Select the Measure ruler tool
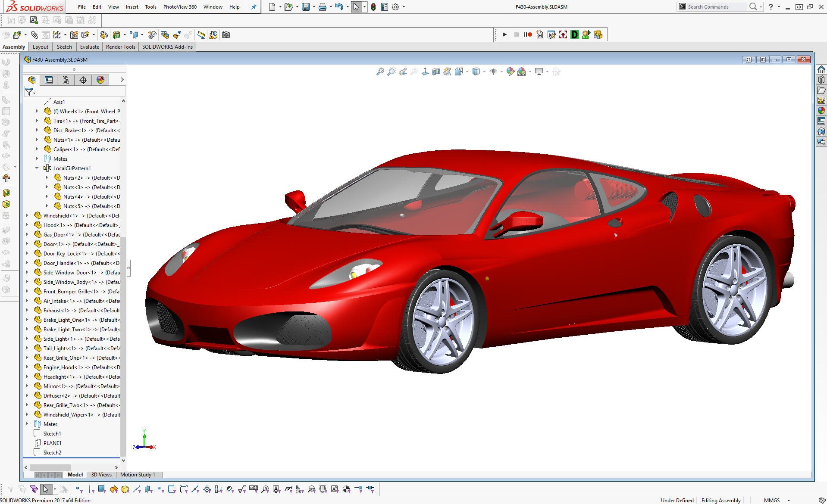 [201, 35]
